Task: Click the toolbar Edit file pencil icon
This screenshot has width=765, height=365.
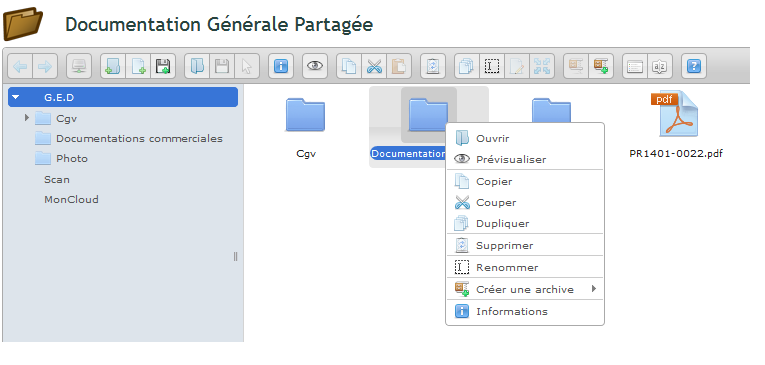Action: (x=517, y=66)
